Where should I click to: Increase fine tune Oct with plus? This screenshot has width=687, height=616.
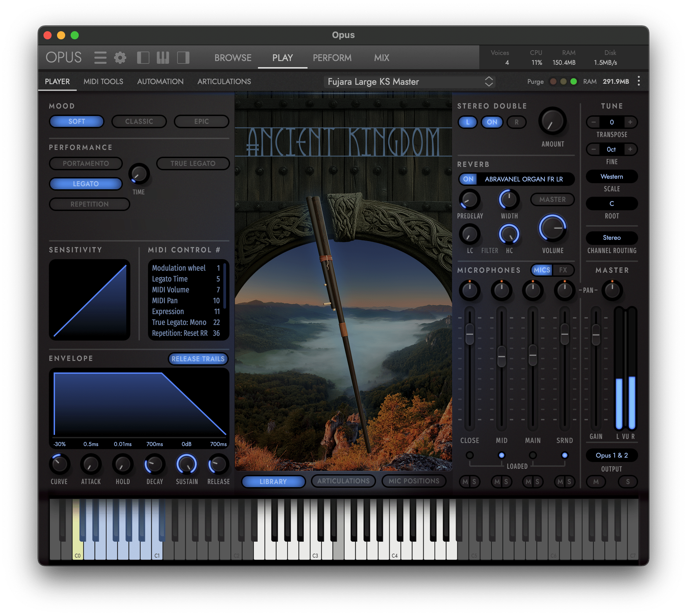click(630, 149)
